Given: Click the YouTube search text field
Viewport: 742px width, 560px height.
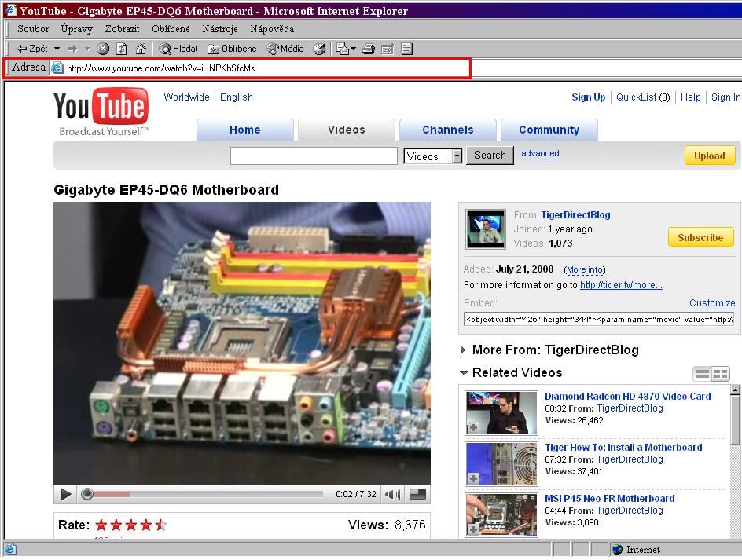Looking at the screenshot, I should click(314, 156).
